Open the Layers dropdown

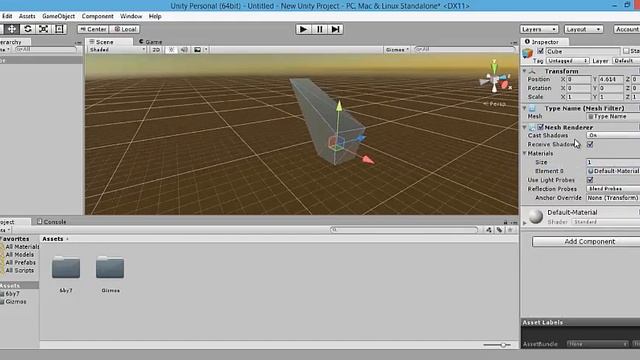[x=539, y=29]
